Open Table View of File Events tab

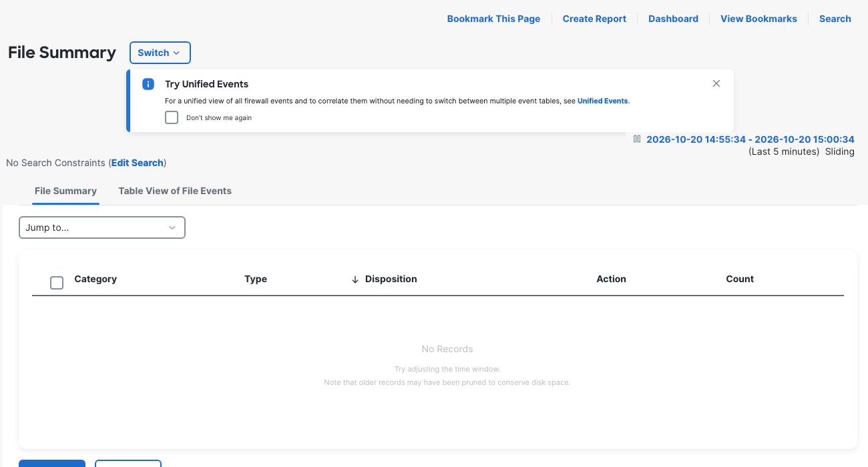[x=175, y=191]
